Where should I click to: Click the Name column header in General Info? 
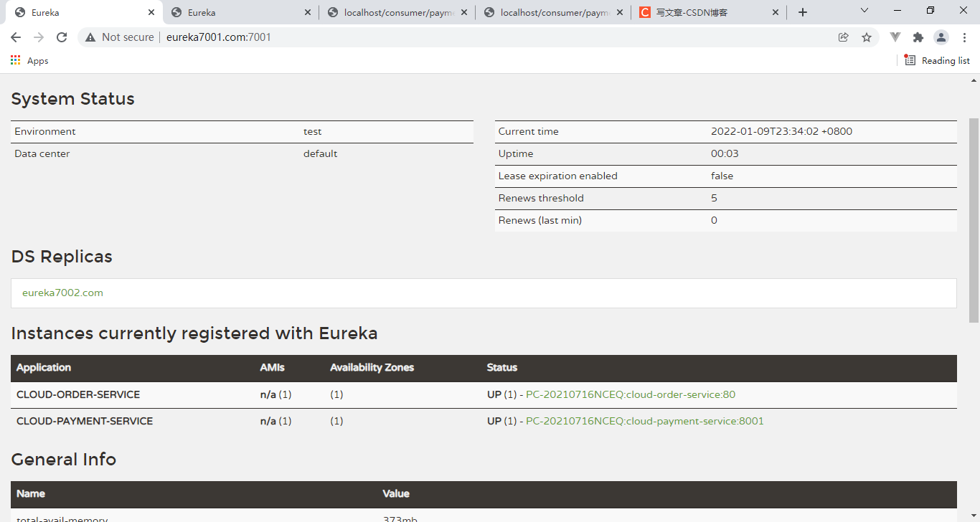(31, 493)
